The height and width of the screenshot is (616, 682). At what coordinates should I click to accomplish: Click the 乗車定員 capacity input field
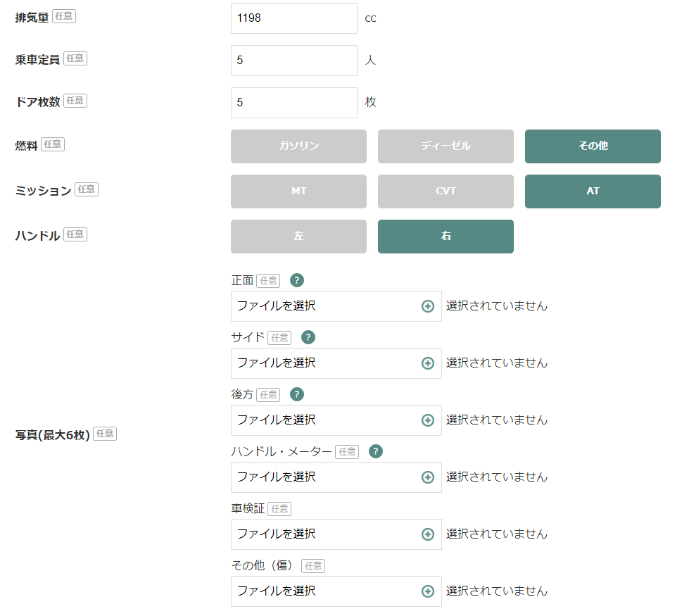coord(294,61)
